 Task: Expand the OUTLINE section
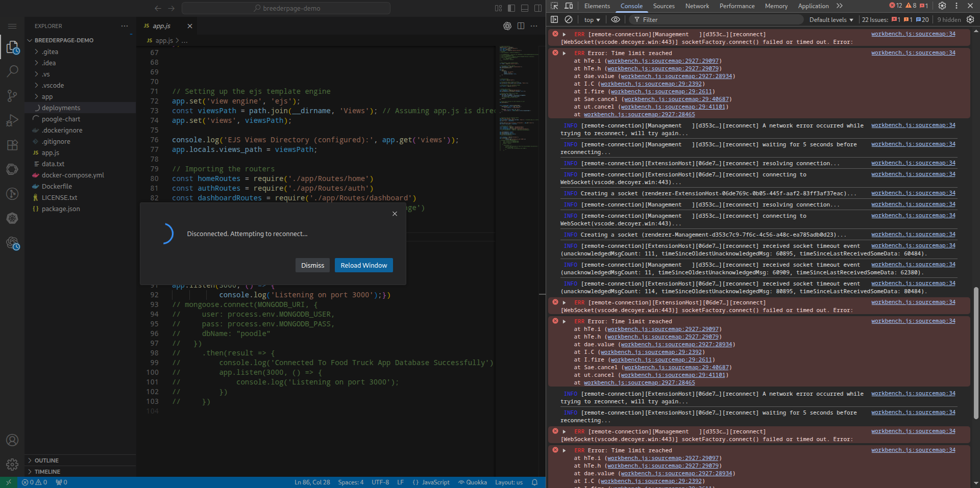[x=46, y=460]
